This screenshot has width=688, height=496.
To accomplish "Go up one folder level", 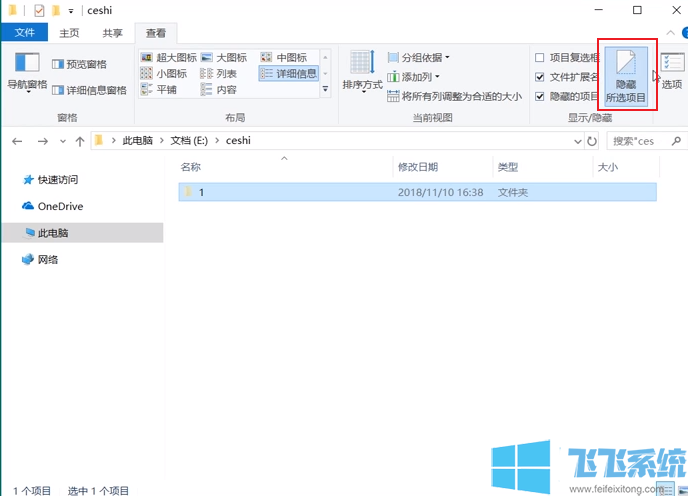I will tap(79, 141).
